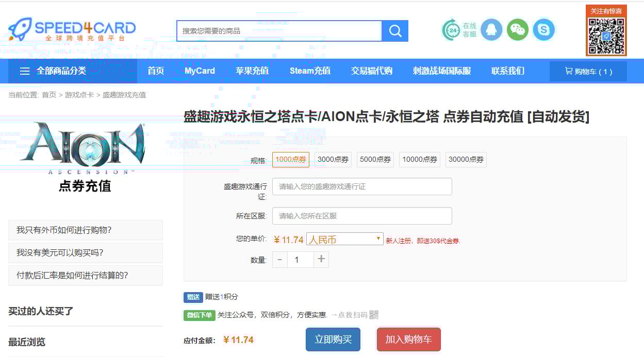Click the small QR code scan icon
Image resolution: width=644 pixels, height=357 pixels.
click(x=374, y=315)
